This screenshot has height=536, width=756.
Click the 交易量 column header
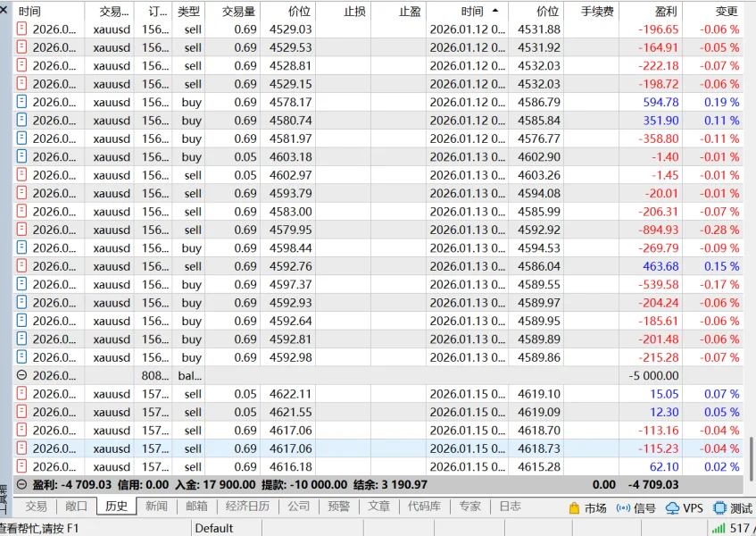point(233,11)
